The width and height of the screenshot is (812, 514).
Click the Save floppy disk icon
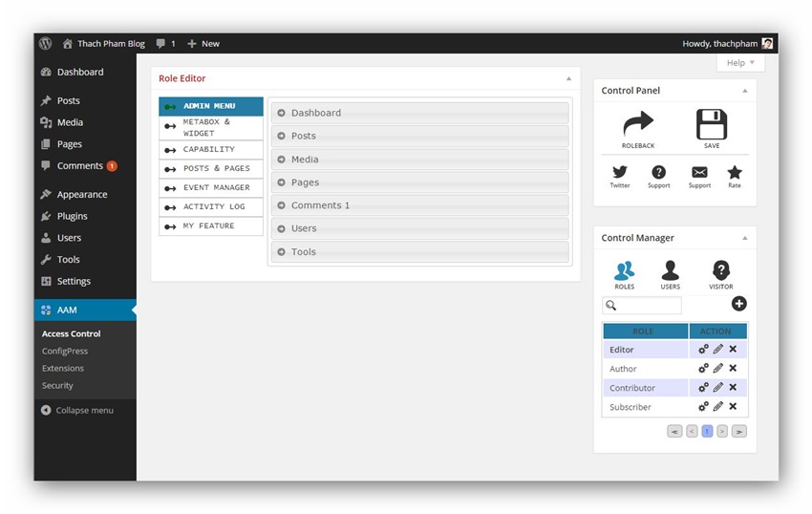pos(712,124)
